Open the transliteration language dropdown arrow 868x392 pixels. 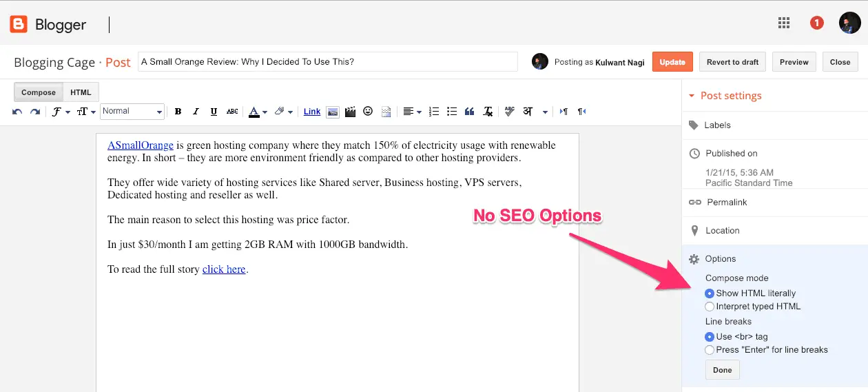(545, 112)
